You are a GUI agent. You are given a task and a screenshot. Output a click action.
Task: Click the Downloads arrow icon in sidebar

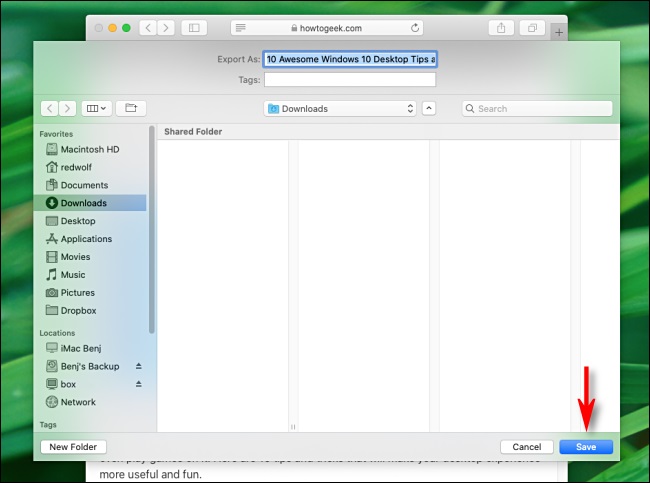52,203
